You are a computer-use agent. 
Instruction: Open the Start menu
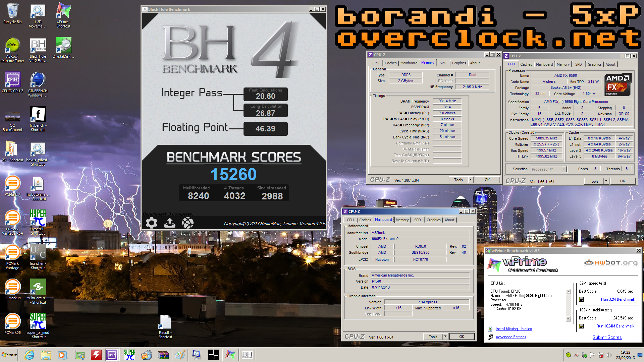point(9,355)
